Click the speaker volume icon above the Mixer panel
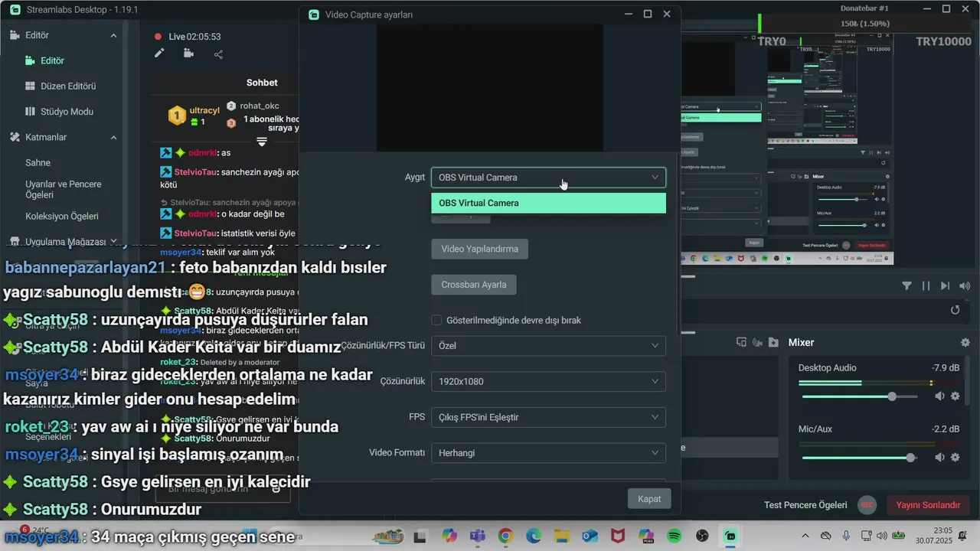 point(964,285)
